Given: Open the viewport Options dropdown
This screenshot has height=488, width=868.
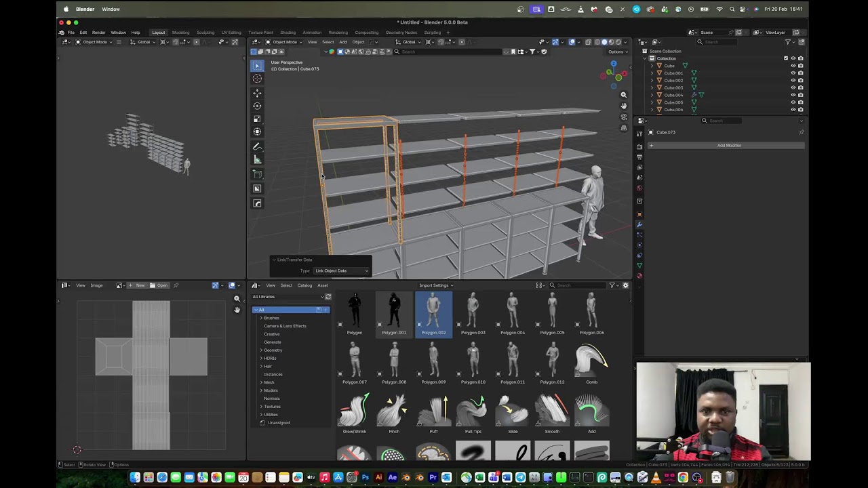Looking at the screenshot, I should (x=616, y=52).
